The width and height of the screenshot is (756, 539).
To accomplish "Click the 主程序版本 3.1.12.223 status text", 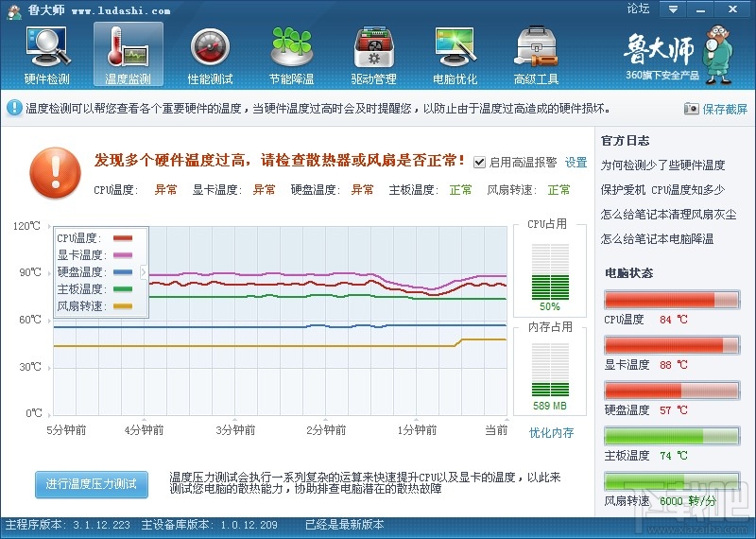I will (x=68, y=525).
